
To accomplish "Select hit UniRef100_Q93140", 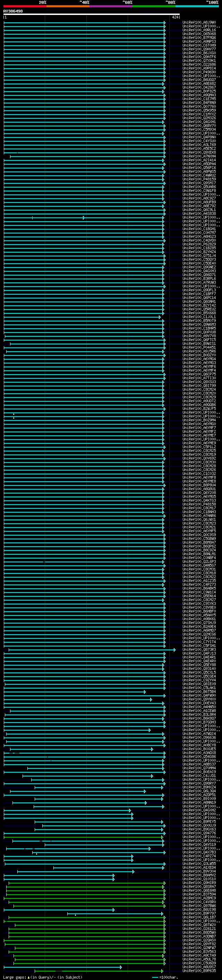I will tap(199, 669).
